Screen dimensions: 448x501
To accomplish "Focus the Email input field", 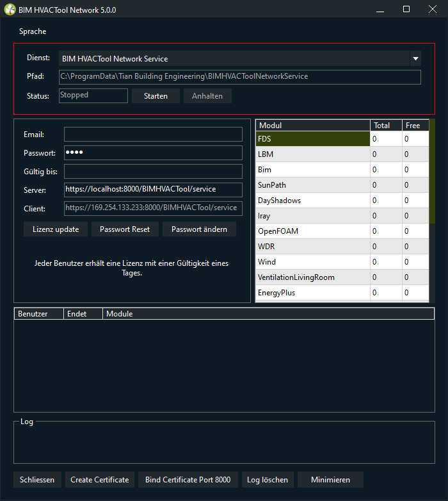I will point(153,134).
